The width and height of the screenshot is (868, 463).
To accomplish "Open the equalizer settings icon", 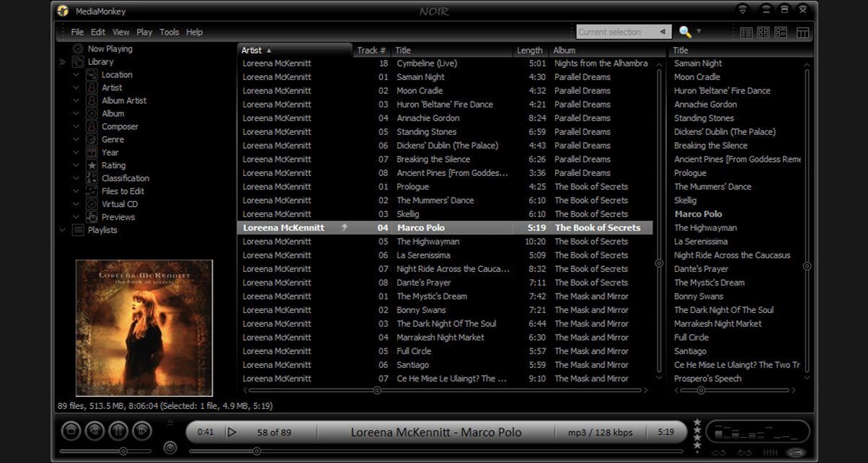I will 770,452.
